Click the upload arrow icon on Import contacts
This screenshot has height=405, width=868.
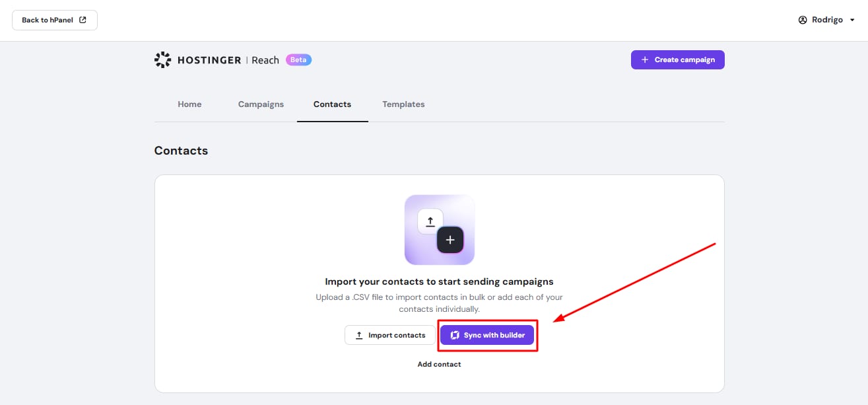pyautogui.click(x=359, y=336)
